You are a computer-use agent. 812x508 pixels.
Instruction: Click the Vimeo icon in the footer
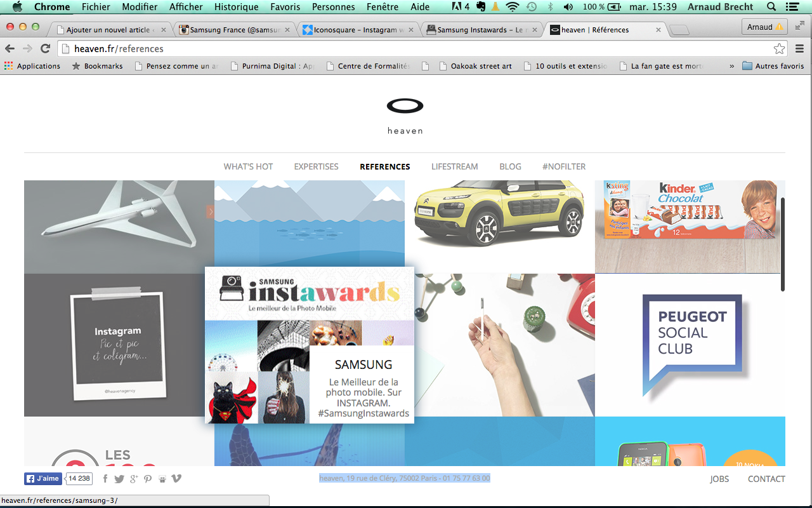pyautogui.click(x=176, y=479)
